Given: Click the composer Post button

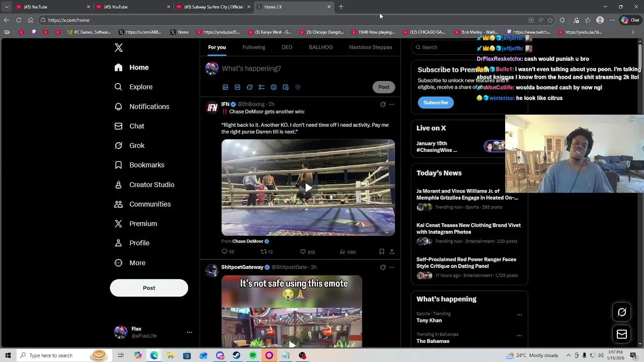Looking at the screenshot, I should [x=384, y=87].
